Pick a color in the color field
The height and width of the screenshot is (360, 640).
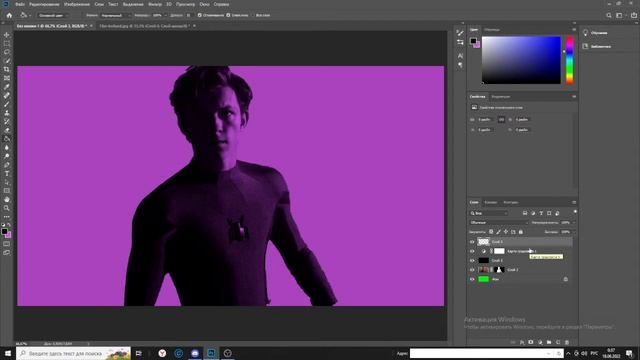521,60
